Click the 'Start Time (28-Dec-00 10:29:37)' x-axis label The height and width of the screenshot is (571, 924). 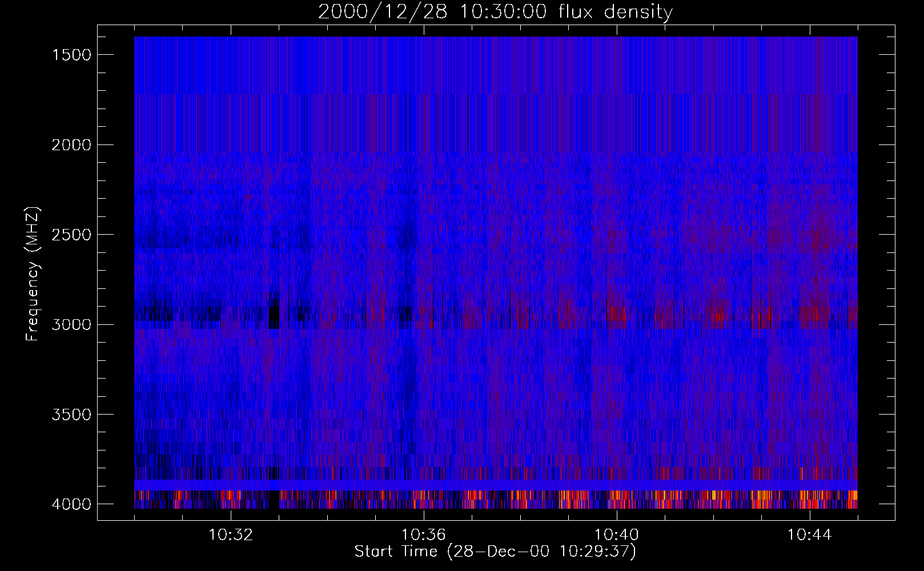pyautogui.click(x=495, y=551)
